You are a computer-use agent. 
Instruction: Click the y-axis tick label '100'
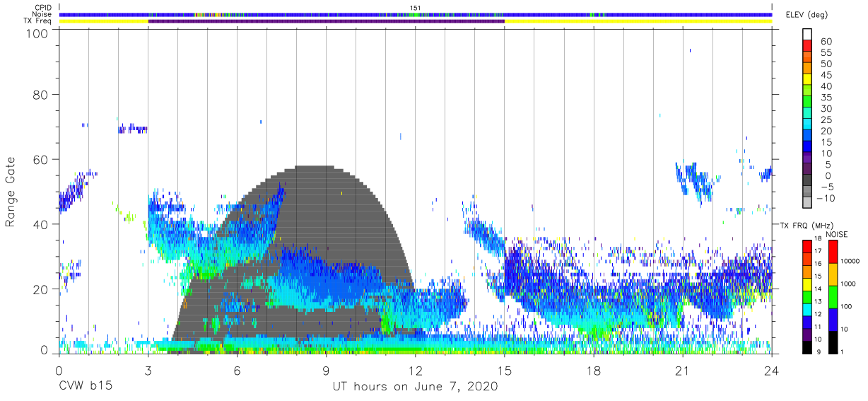click(37, 33)
